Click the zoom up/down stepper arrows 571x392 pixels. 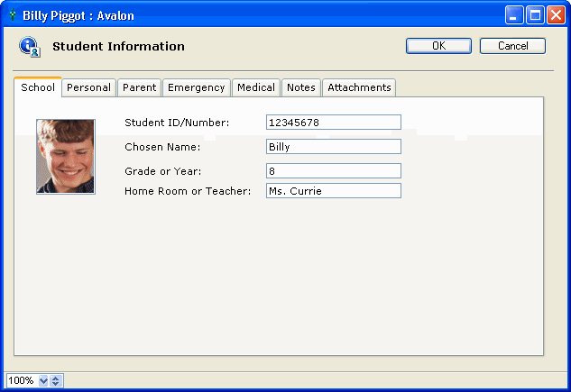point(56,380)
